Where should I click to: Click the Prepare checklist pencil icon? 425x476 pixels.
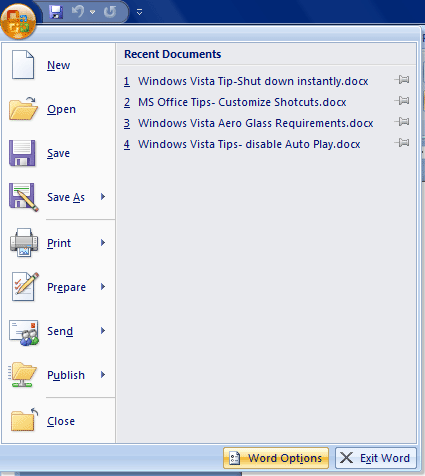[25, 287]
